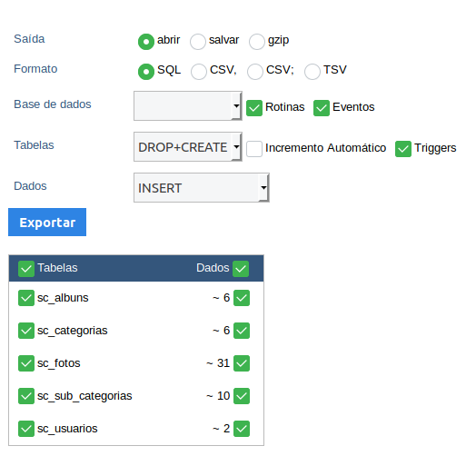Image resolution: width=476 pixels, height=456 pixels.
Task: Open the Base de dados dropdown
Action: pyautogui.click(x=188, y=105)
